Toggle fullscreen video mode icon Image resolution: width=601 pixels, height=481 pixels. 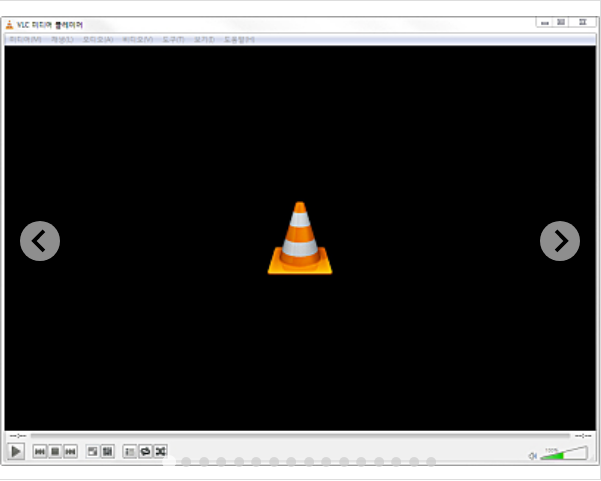[x=92, y=451]
